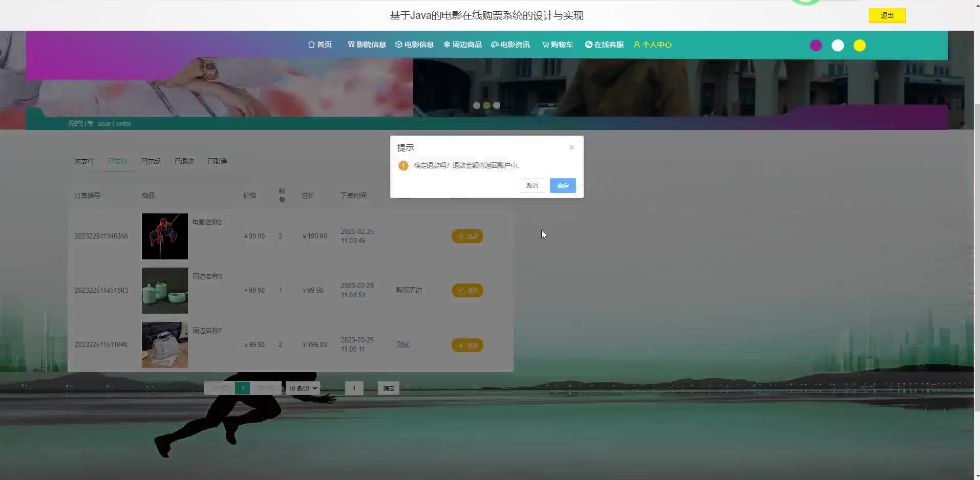Click the rightmost carousel indicator dot
Screen dimensions: 980x480
pyautogui.click(x=497, y=105)
